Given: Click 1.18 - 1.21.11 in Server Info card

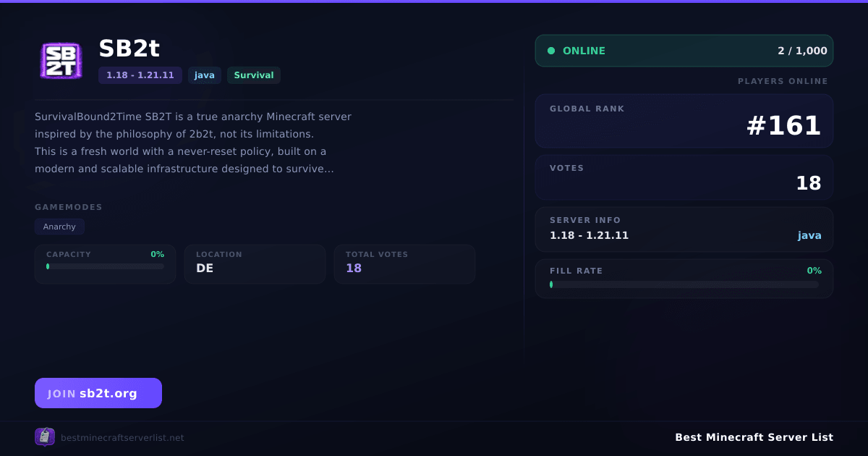Looking at the screenshot, I should coord(589,235).
